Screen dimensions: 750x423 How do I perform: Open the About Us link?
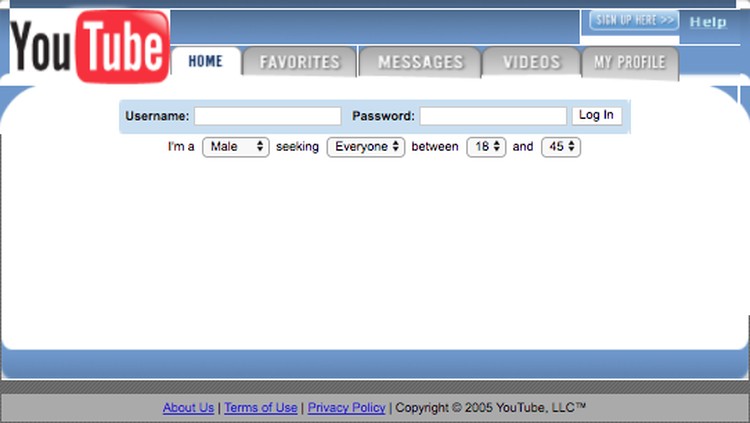(188, 408)
